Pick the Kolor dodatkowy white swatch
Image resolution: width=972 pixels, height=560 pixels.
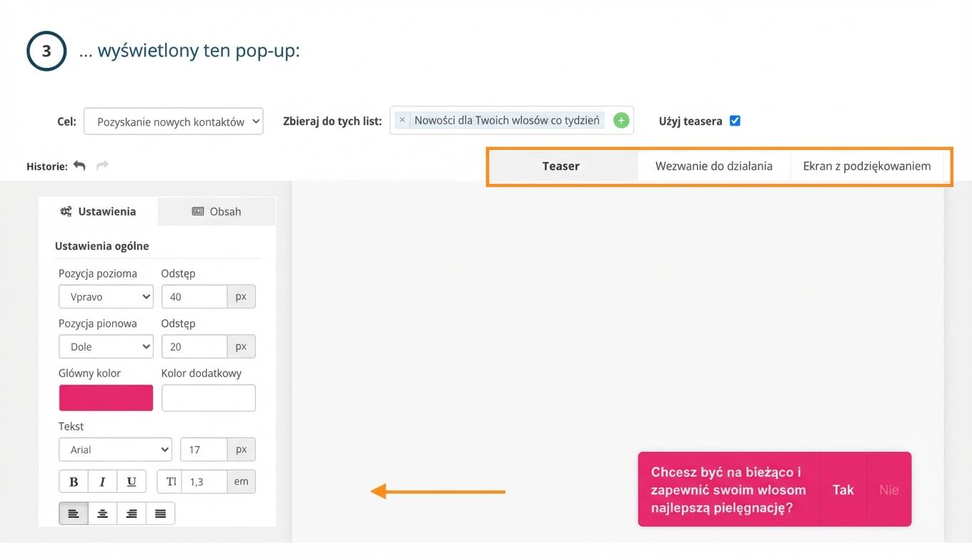click(x=209, y=398)
